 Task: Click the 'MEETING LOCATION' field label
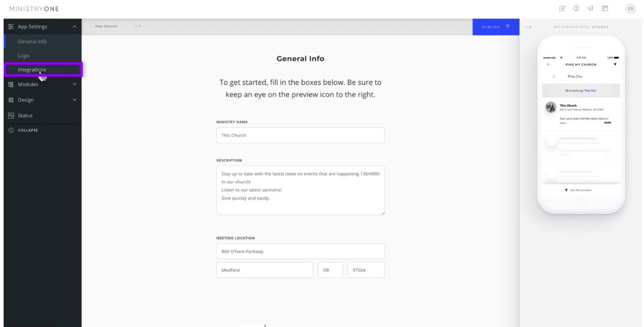[x=235, y=238]
